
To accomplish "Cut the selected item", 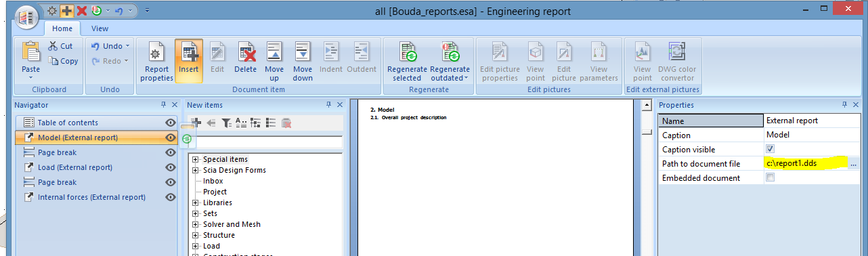I will pyautogui.click(x=61, y=46).
